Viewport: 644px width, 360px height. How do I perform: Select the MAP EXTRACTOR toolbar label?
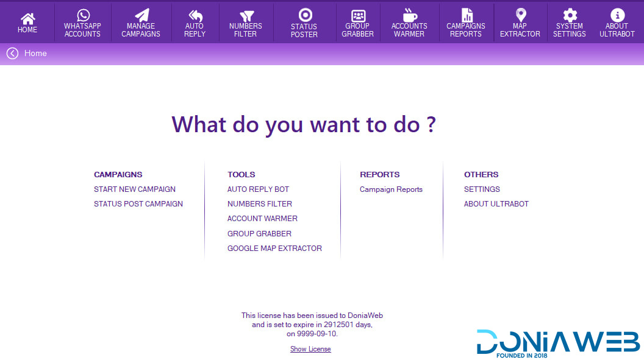click(x=520, y=30)
